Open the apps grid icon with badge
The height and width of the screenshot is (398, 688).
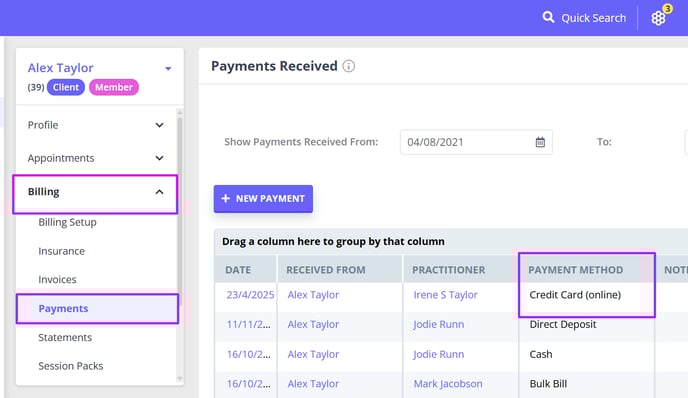point(658,18)
